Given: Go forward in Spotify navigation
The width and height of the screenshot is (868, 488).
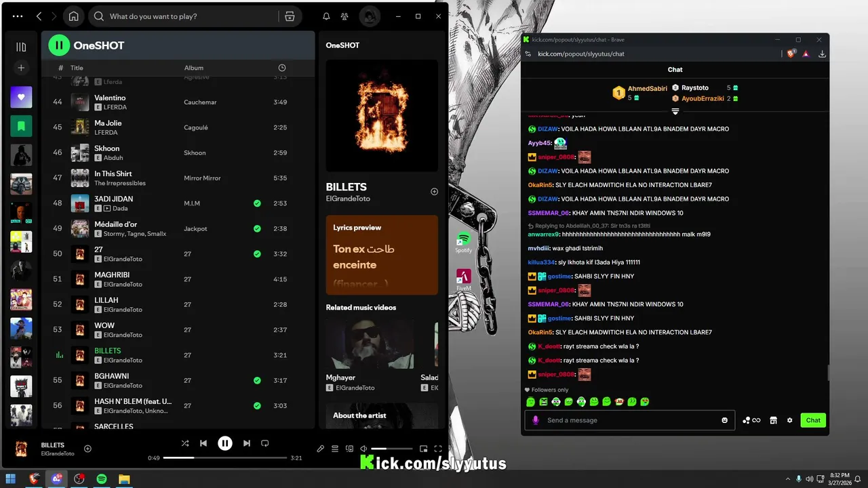Looking at the screenshot, I should click(x=54, y=16).
